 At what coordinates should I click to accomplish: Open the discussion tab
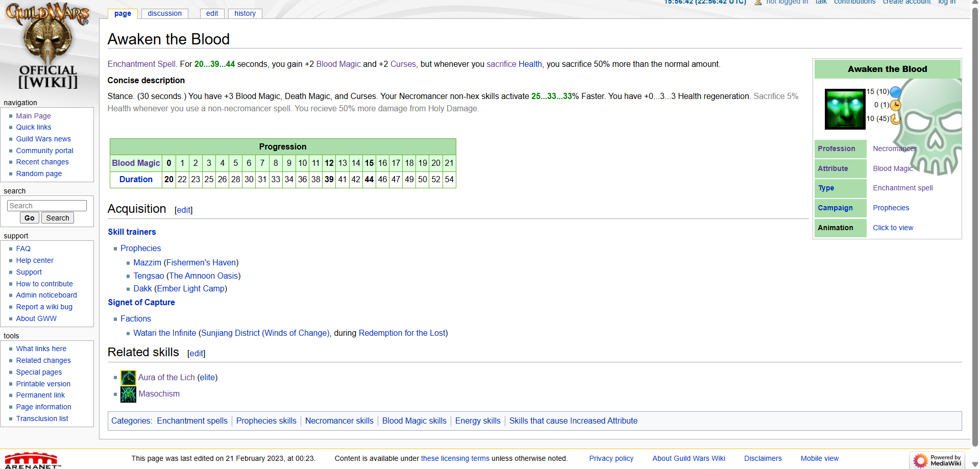coord(164,13)
